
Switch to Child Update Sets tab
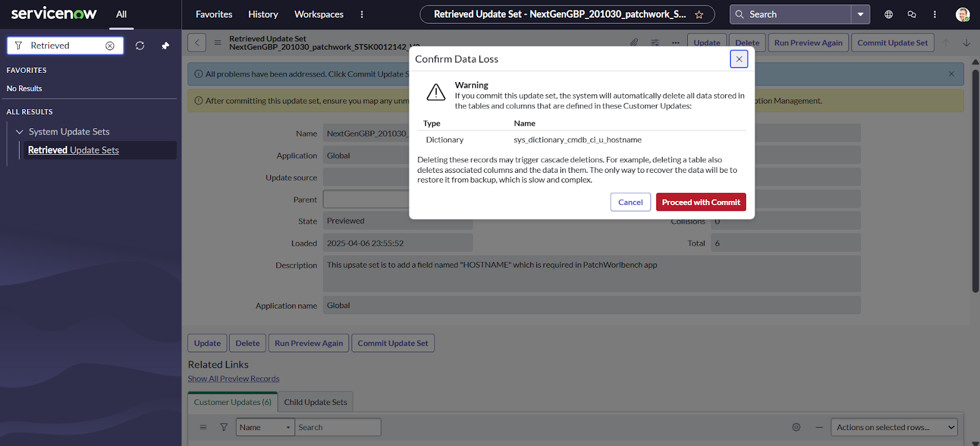click(315, 402)
